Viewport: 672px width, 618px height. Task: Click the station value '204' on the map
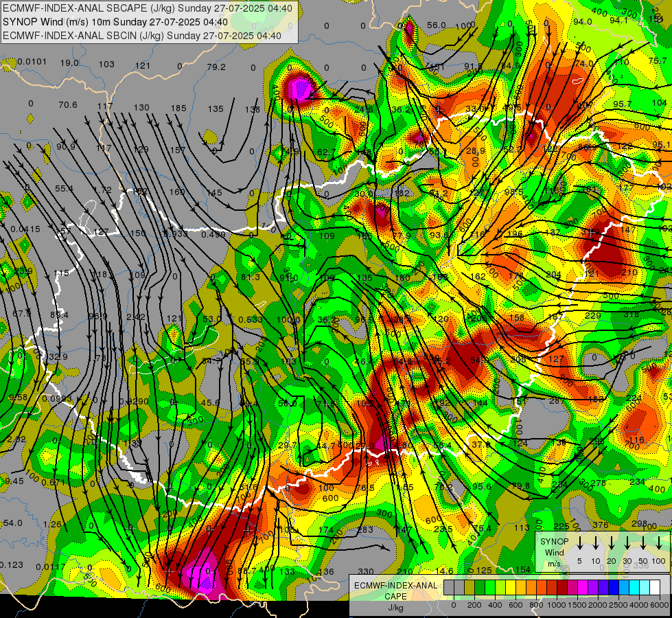point(554,275)
